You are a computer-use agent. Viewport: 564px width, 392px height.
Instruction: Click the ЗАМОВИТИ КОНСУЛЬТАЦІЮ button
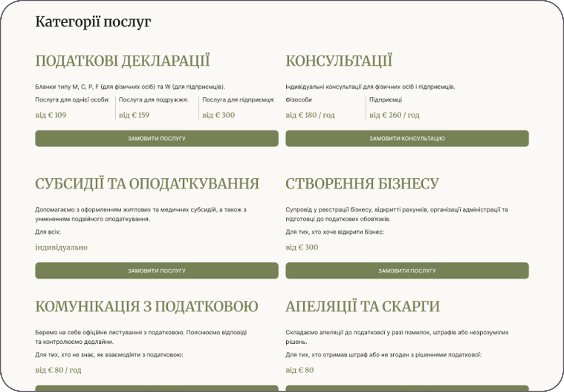[407, 138]
